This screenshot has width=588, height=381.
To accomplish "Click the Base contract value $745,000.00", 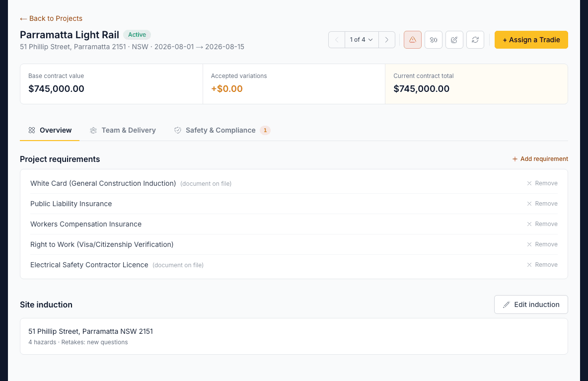I will pyautogui.click(x=56, y=89).
